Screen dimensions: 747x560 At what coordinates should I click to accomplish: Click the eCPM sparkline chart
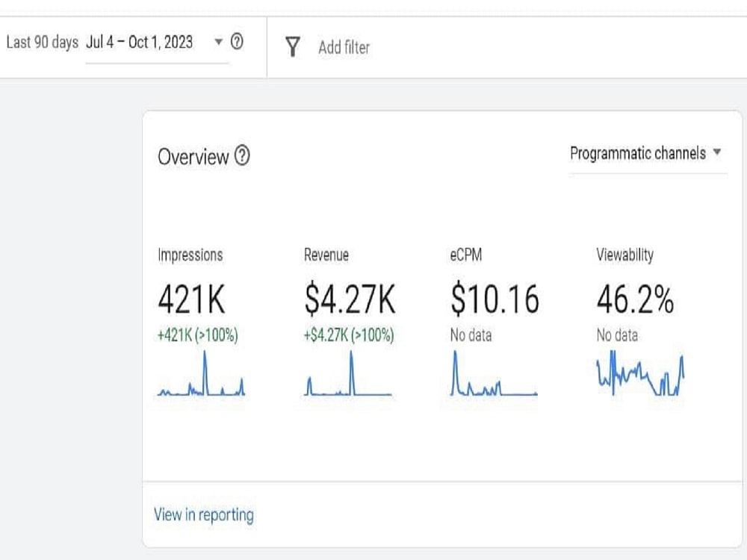click(494, 373)
